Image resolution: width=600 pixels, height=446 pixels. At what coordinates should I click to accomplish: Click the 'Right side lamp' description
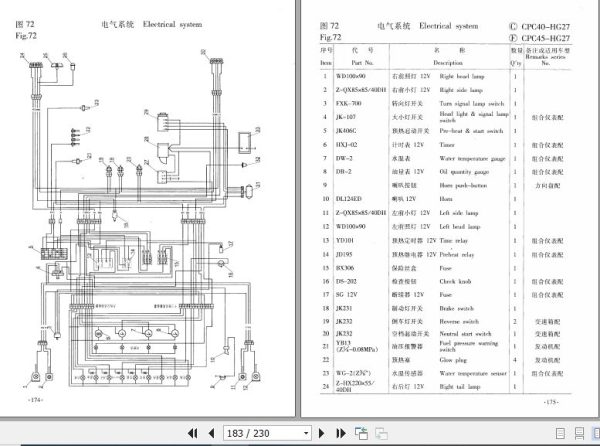pos(461,90)
